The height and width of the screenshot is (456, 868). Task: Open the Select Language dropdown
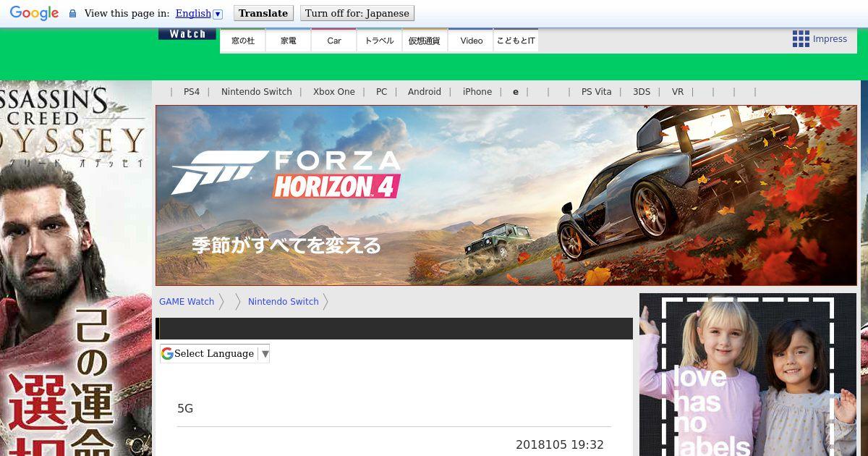(x=215, y=353)
